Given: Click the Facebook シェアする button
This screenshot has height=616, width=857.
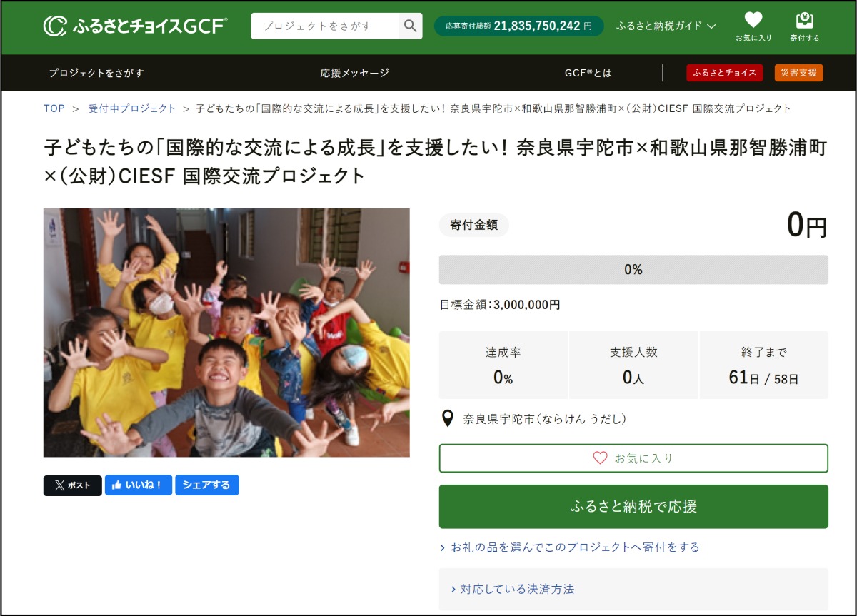Looking at the screenshot, I should (x=206, y=485).
